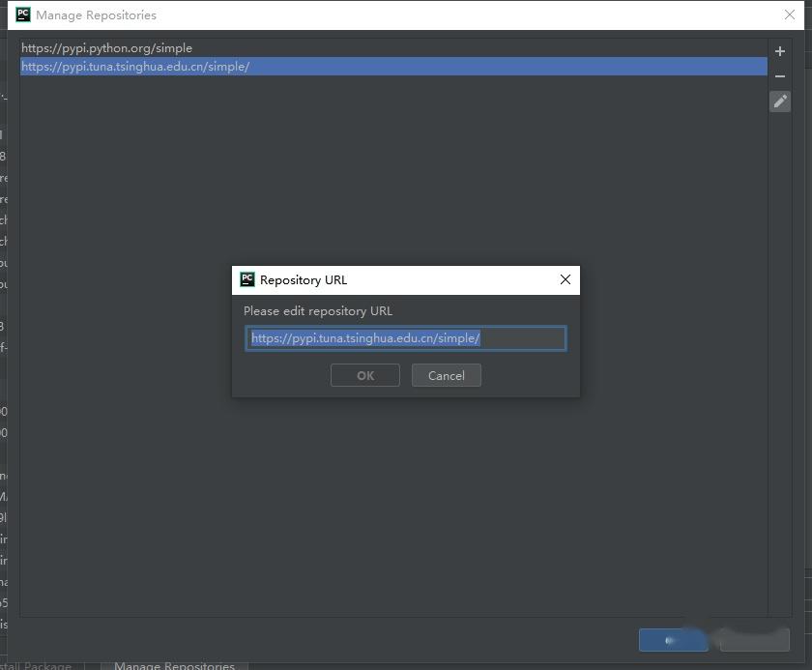
Task: Click the 'Please edit repository URL' label
Action: [318, 311]
